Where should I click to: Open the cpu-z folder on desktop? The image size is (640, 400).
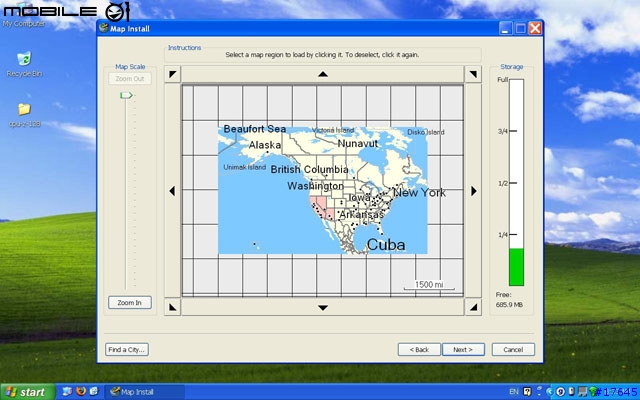[24, 116]
